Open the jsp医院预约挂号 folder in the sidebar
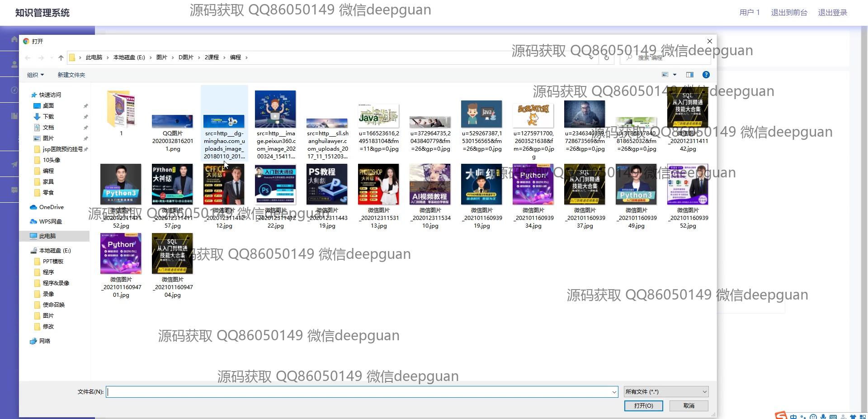This screenshot has width=868, height=419. (62, 149)
